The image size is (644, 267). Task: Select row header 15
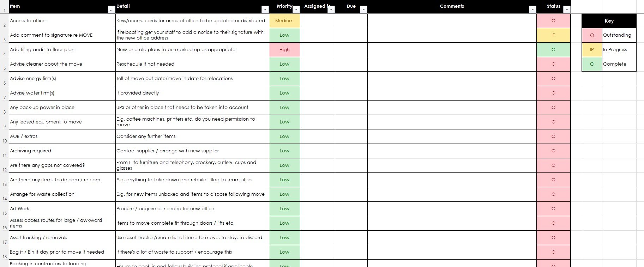pos(4,209)
